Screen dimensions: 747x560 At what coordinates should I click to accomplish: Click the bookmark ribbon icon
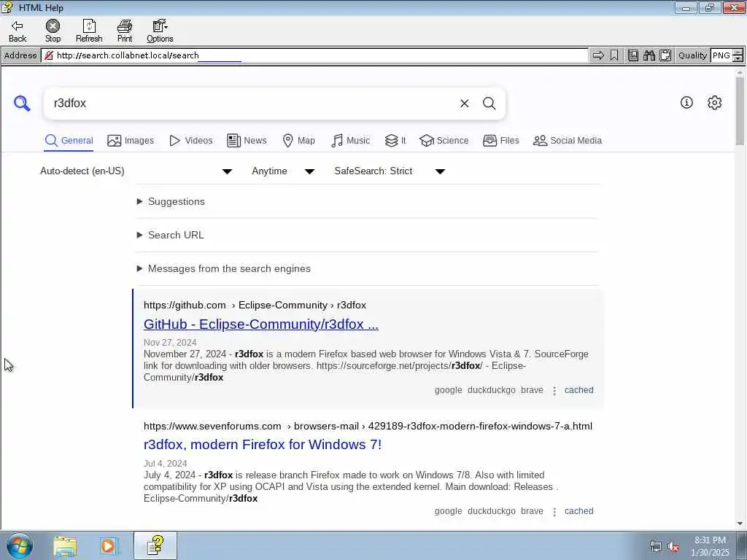point(614,55)
